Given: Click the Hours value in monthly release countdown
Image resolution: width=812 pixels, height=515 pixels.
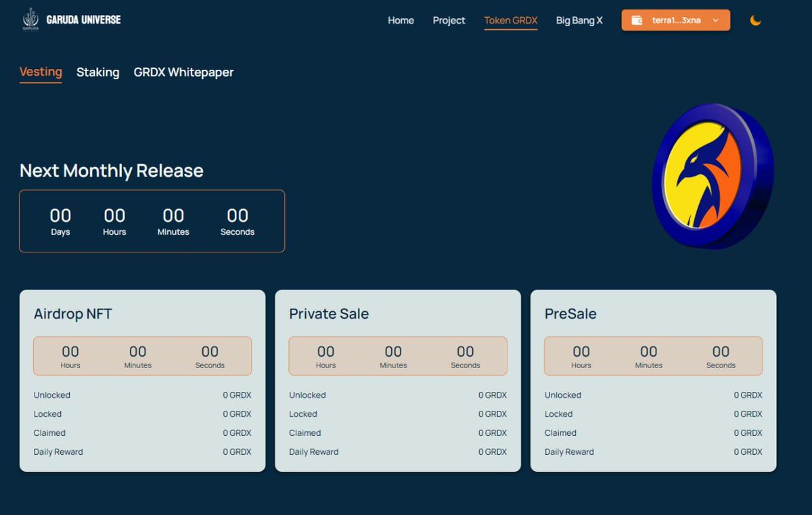Looking at the screenshot, I should coord(114,216).
